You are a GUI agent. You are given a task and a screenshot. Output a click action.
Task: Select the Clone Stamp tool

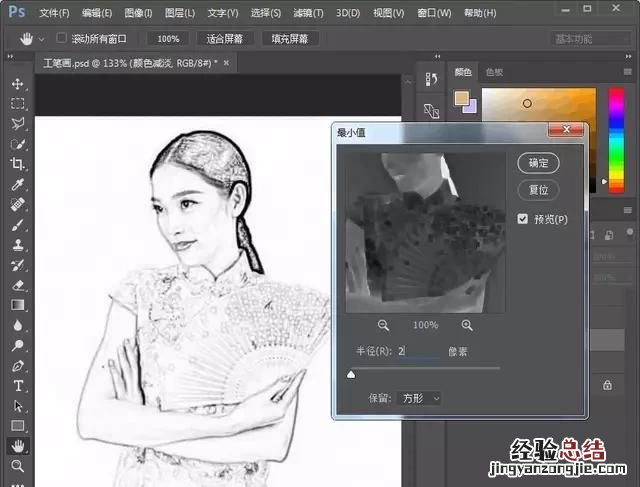pos(17,245)
